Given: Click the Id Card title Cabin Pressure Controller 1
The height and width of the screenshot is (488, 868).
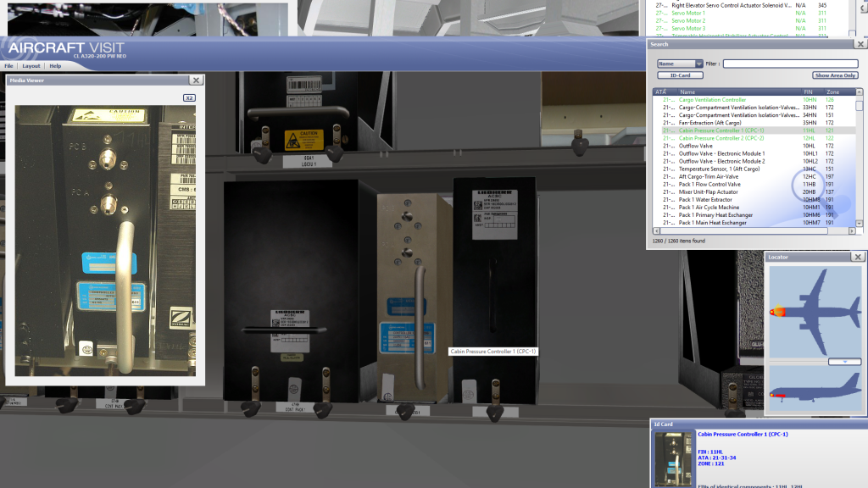Looking at the screenshot, I should coord(743,435).
